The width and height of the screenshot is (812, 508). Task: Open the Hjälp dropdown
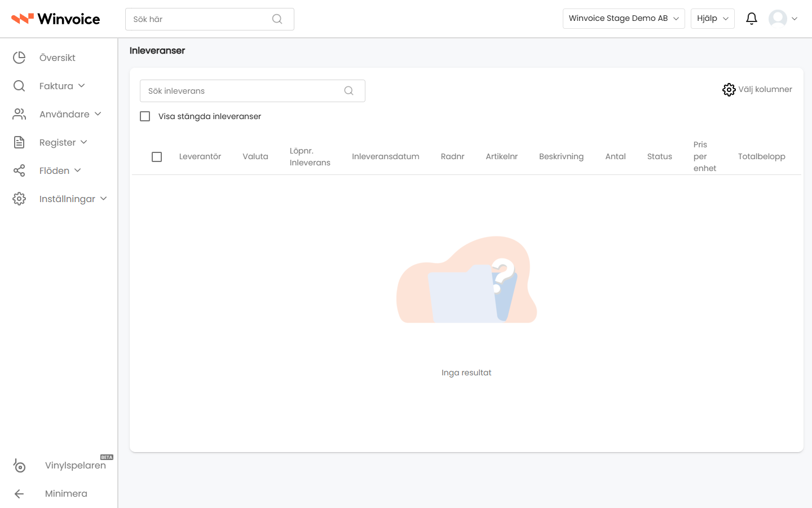pyautogui.click(x=713, y=19)
